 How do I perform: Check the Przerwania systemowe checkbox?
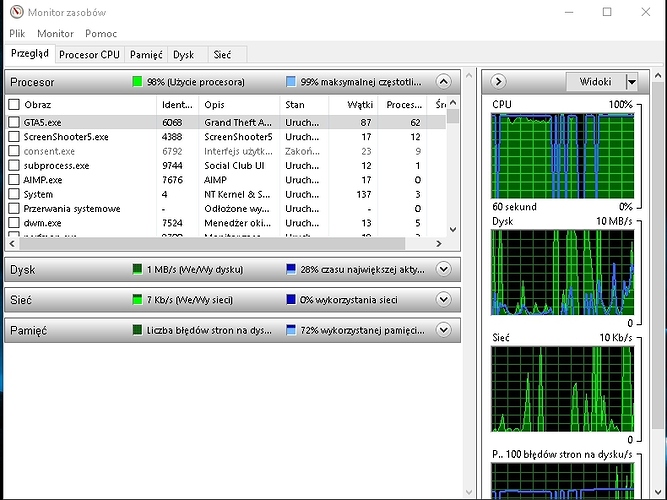point(14,209)
